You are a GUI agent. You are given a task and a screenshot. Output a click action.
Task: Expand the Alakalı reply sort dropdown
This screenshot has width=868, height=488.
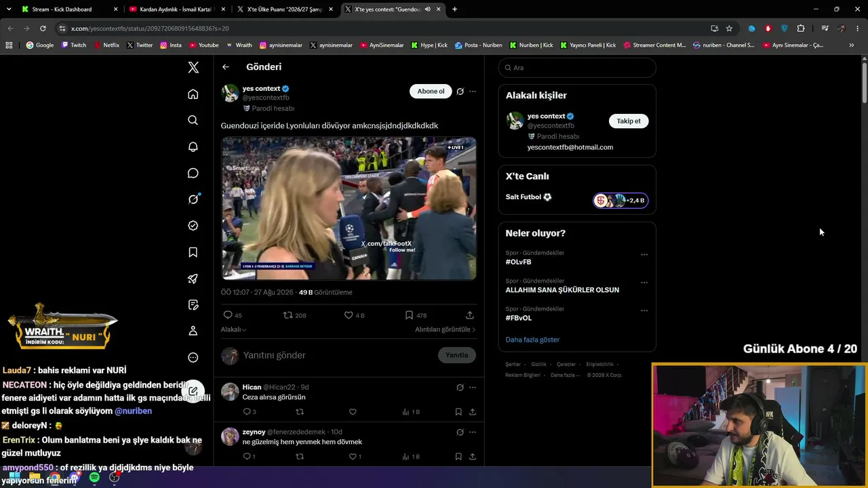233,329
